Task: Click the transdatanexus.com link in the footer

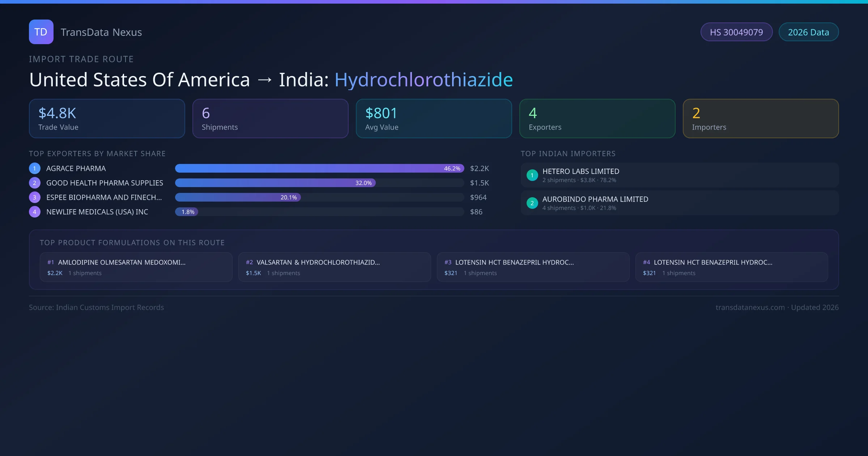Action: (749, 307)
